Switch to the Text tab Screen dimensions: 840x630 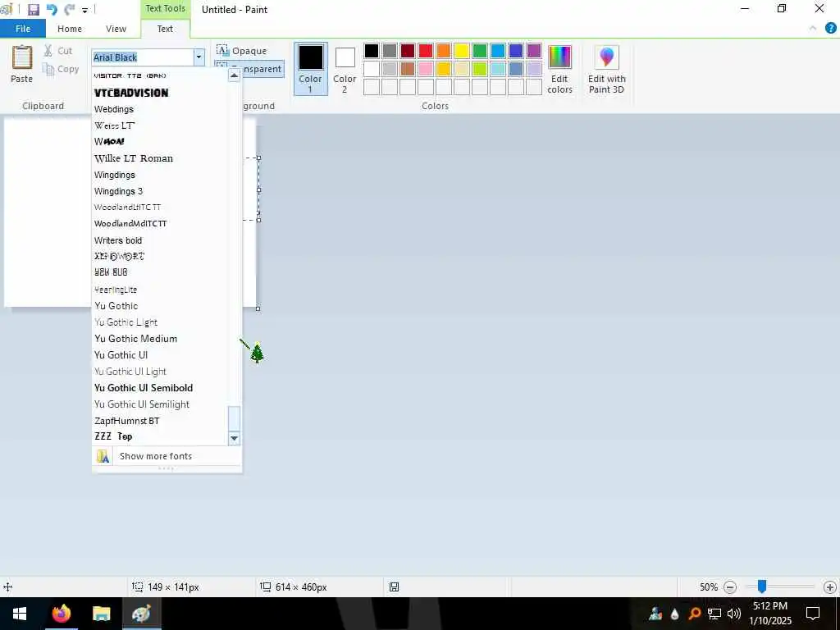[165, 29]
